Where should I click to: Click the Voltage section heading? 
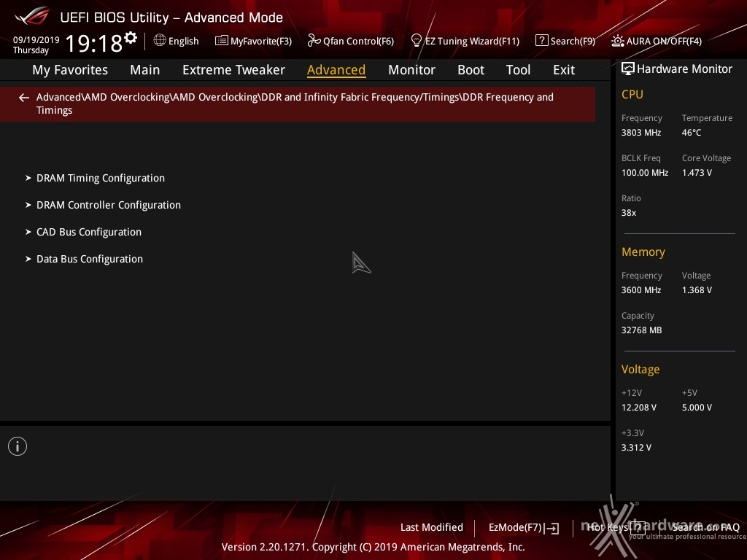coord(640,370)
